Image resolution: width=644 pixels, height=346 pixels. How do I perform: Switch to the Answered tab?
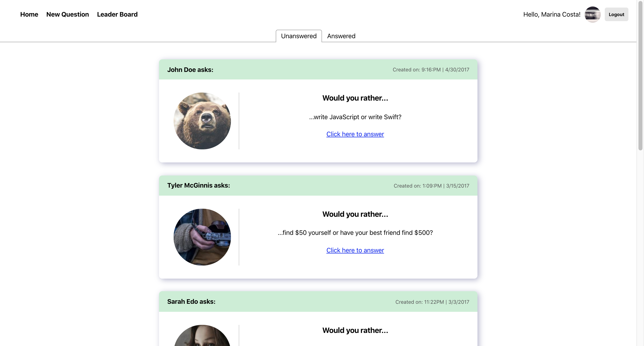coord(341,36)
